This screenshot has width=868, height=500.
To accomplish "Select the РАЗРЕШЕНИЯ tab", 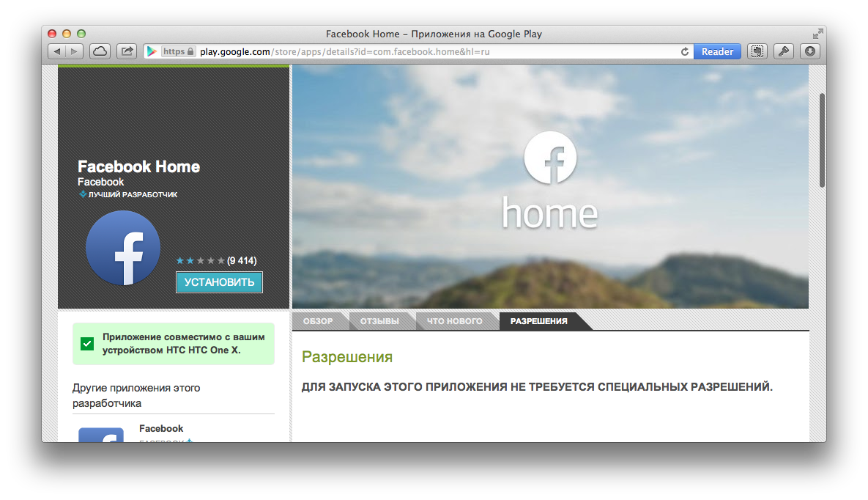I will tap(539, 321).
